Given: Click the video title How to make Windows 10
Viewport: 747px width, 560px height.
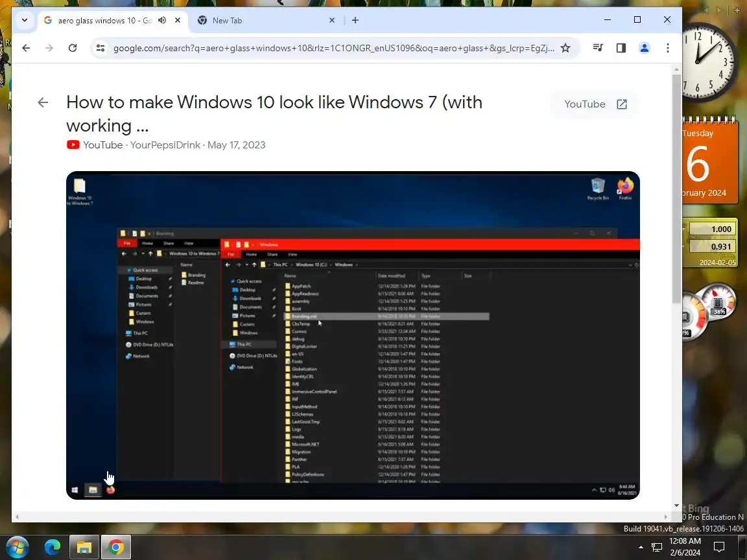Looking at the screenshot, I should [274, 114].
